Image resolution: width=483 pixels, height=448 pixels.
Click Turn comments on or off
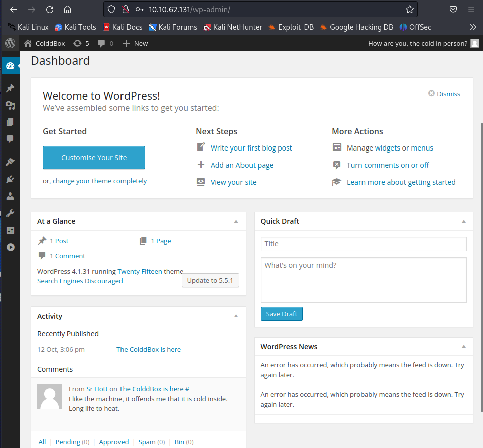[x=388, y=165]
